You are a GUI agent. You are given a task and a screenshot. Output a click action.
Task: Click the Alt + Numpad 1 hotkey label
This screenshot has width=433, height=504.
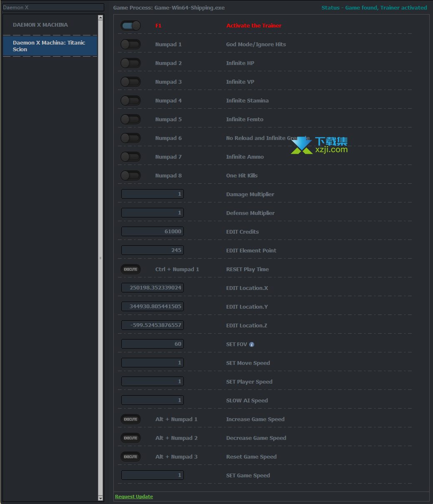176,419
